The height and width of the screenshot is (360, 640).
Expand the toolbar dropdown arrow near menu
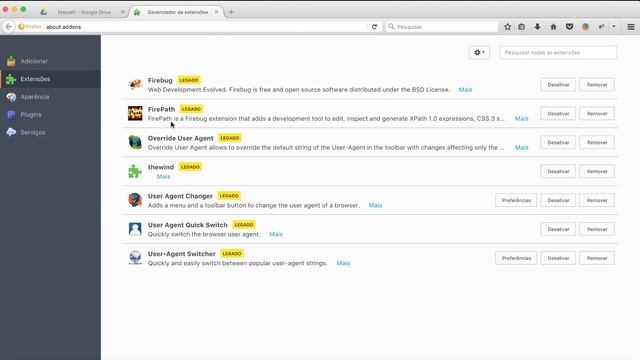613,27
